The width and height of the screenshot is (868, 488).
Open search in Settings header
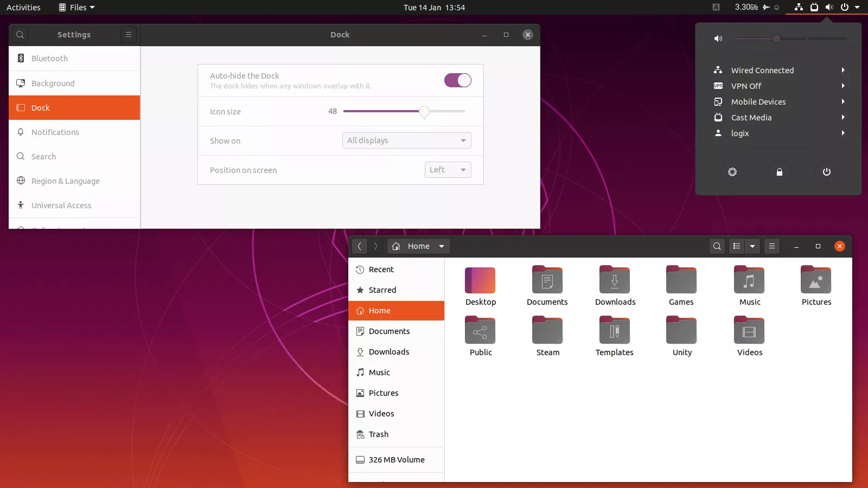point(20,35)
